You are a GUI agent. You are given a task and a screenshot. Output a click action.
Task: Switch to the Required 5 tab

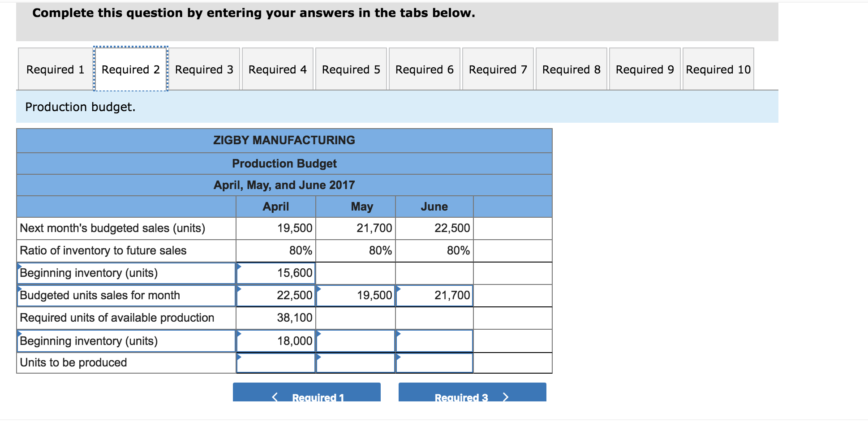pos(351,69)
